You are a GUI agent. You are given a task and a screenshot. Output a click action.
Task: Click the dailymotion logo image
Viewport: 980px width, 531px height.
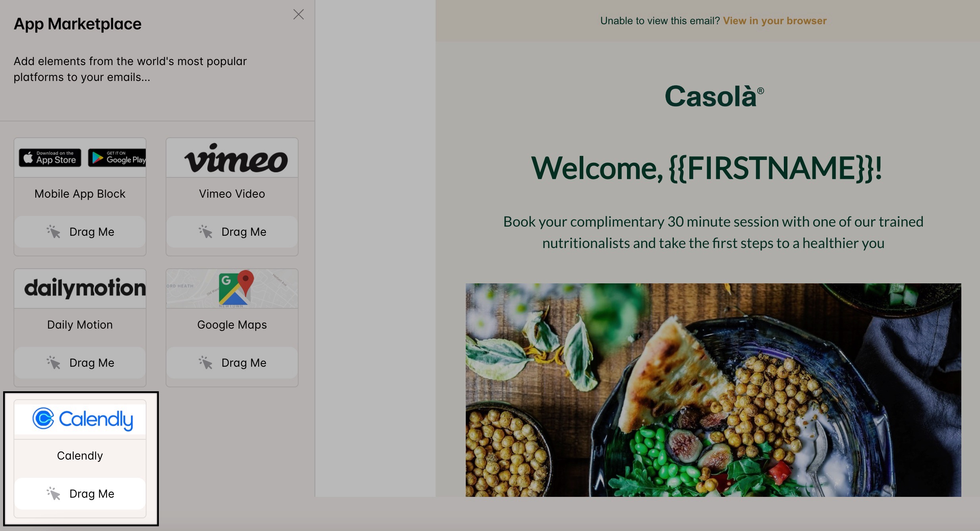pyautogui.click(x=85, y=288)
